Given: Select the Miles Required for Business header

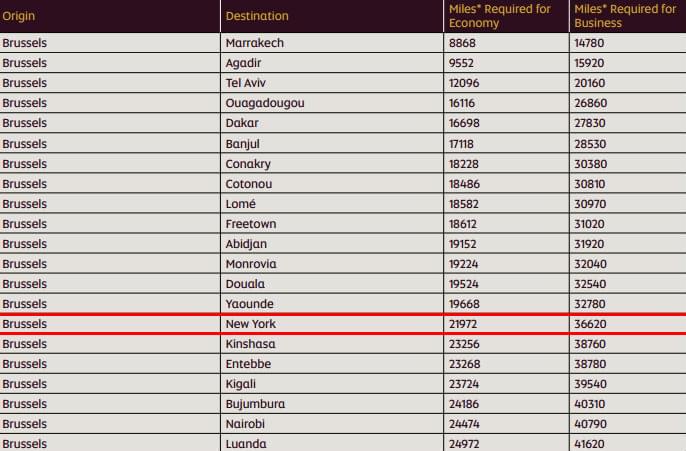Looking at the screenshot, I should coord(625,16).
